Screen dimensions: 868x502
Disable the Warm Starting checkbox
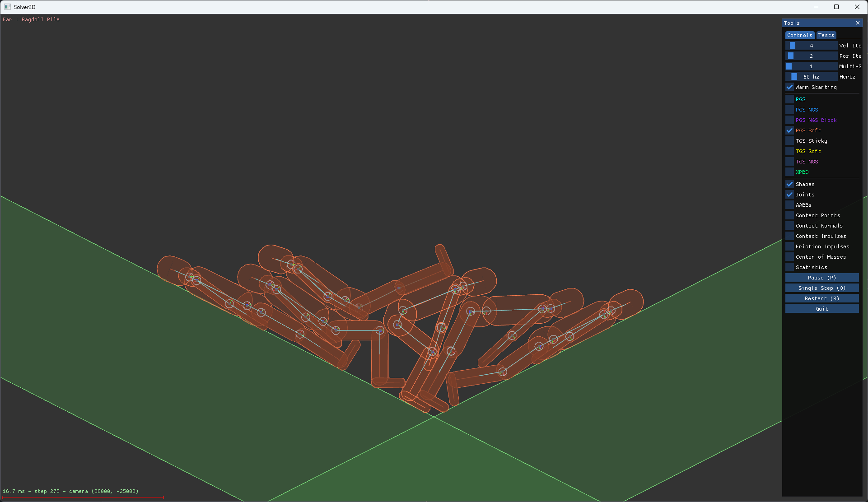(x=789, y=87)
